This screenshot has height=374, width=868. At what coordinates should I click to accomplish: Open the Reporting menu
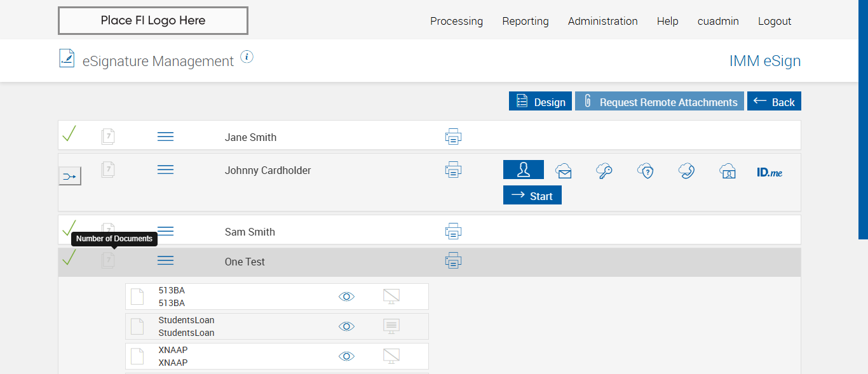525,21
